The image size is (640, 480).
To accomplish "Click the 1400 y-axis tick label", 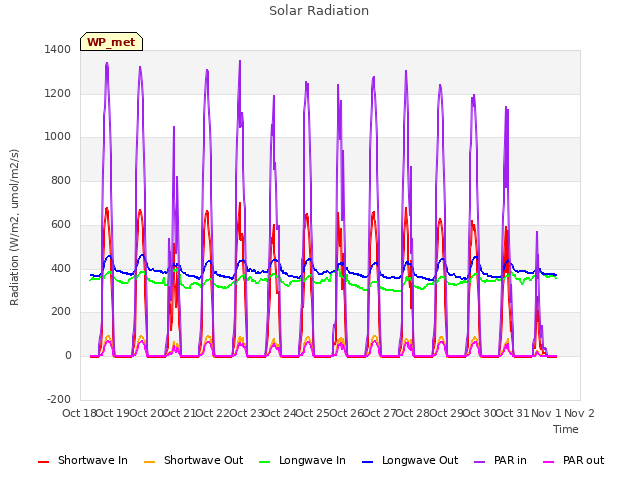I will point(58,49).
